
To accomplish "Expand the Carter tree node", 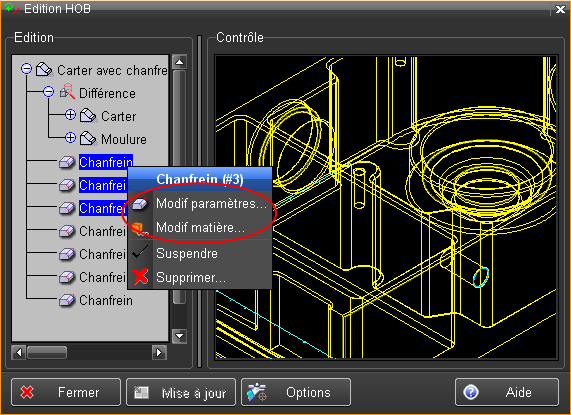I will click(70, 115).
